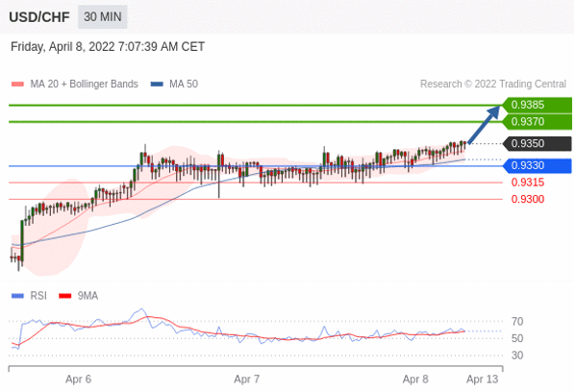This screenshot has height=392, width=576.
Task: Select the Apr 6 date axis label
Action: pos(78,379)
